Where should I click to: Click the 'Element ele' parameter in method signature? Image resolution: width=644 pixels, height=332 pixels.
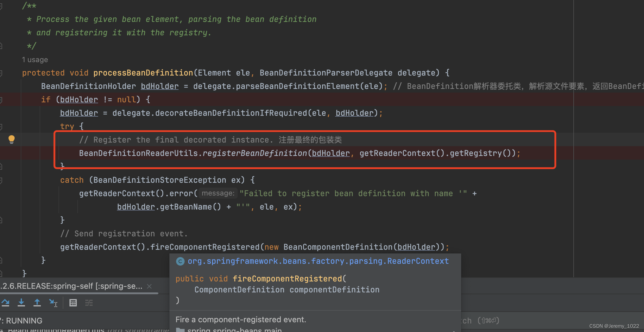(224, 73)
